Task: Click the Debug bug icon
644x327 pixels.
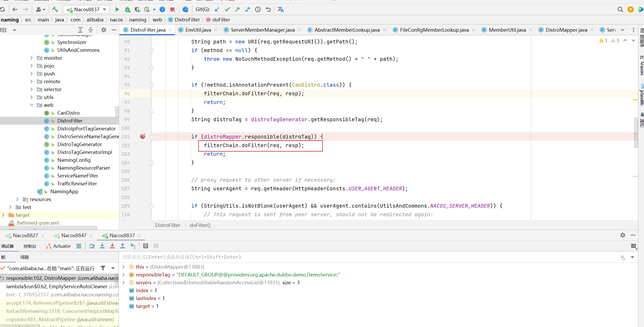Action: 127,9
